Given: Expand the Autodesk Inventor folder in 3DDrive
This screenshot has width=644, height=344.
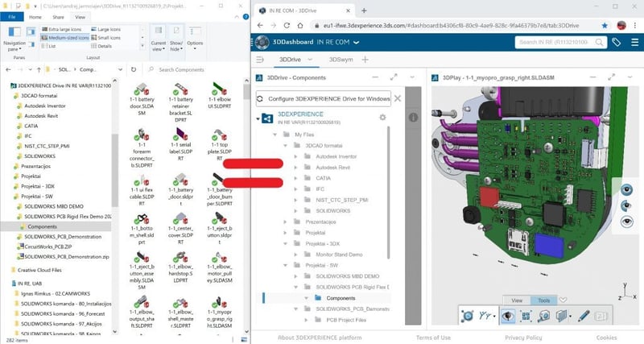Looking at the screenshot, I should tap(295, 156).
